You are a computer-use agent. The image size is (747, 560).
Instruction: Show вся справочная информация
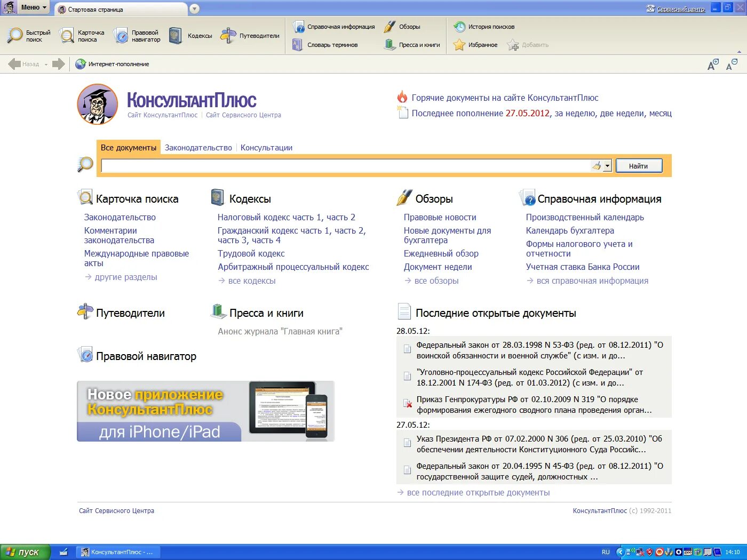pyautogui.click(x=592, y=281)
